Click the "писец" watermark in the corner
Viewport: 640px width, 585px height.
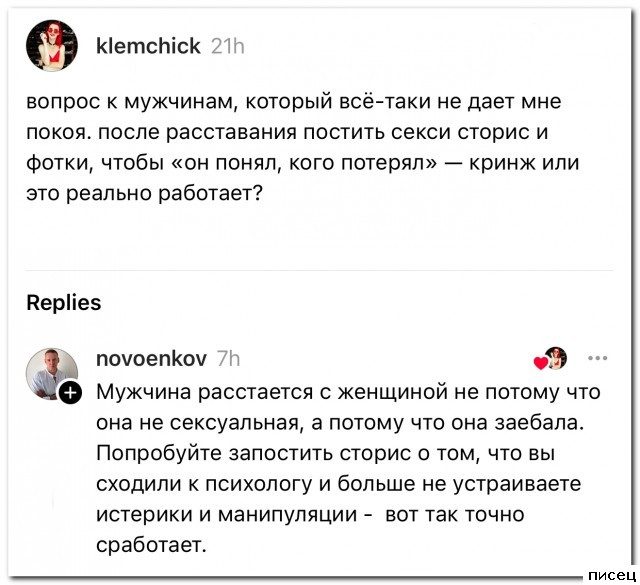coord(611,575)
